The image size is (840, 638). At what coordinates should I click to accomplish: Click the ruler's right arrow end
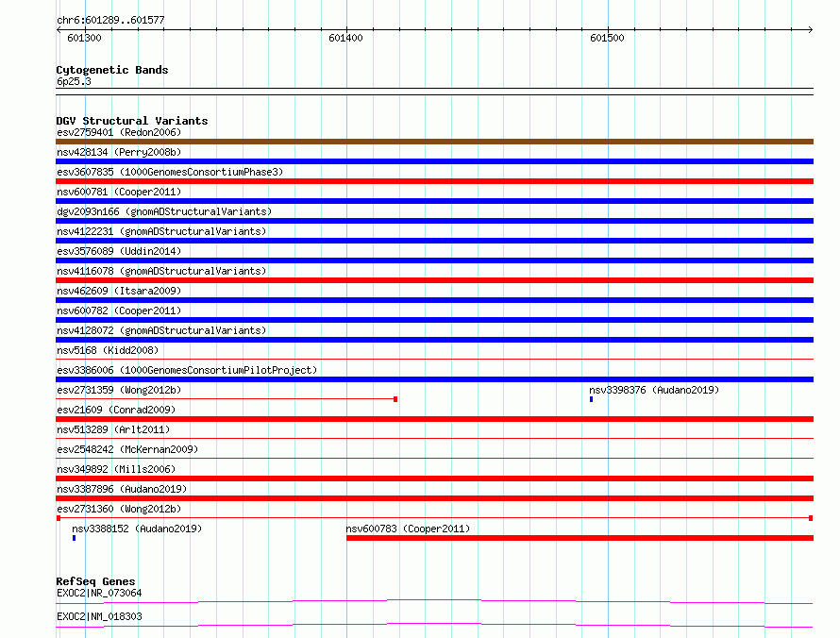[x=811, y=29]
